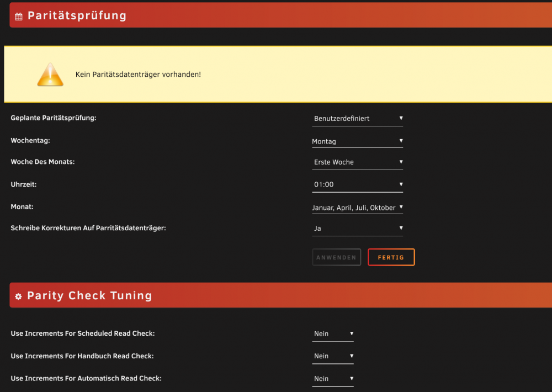Click 'Schreibe Korrekturen Auf Parritätsdatenträger:' label
This screenshot has height=392, width=552.
click(88, 228)
